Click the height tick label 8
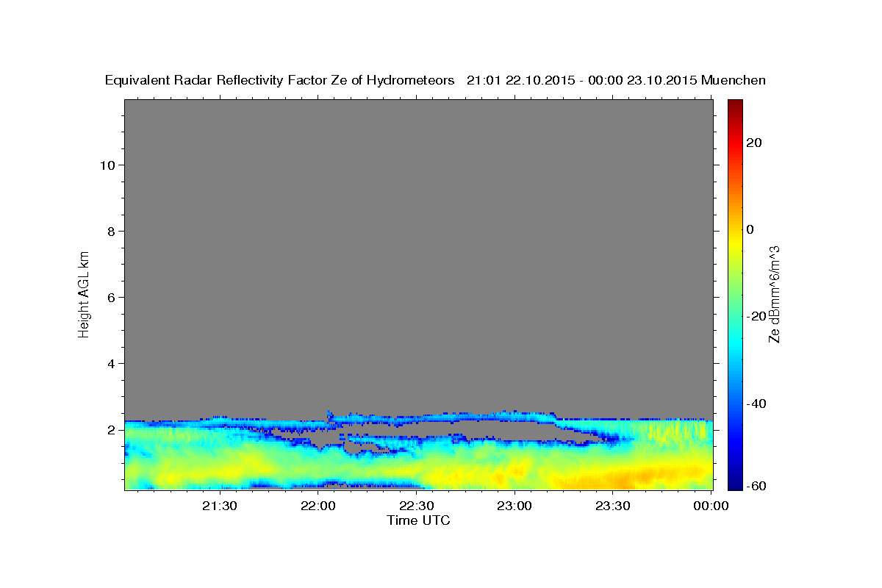This screenshot has height=588, width=882. (x=111, y=231)
